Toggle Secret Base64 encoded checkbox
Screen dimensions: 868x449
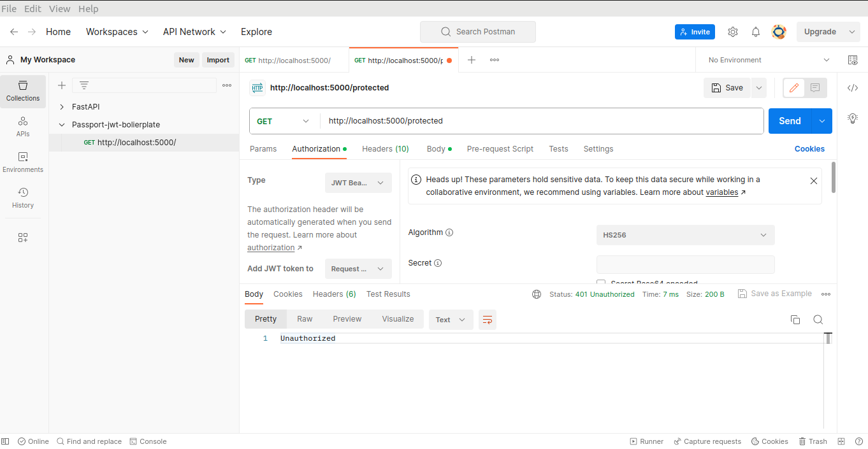(x=601, y=282)
